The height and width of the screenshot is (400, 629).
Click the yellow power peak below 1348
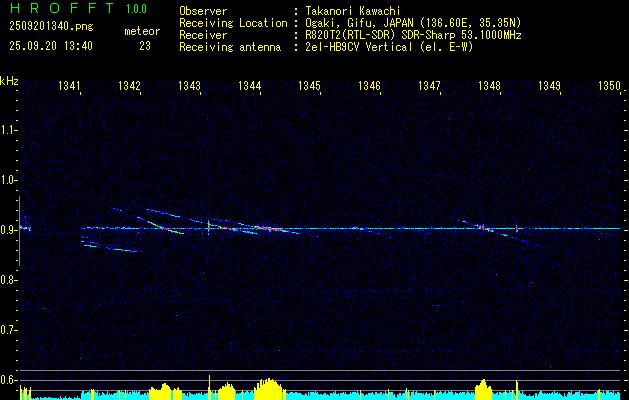pos(483,388)
